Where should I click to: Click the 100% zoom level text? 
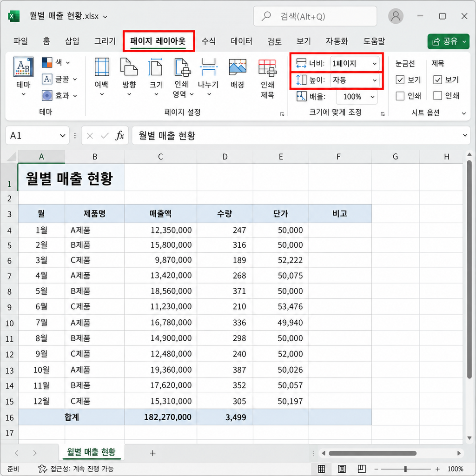pyautogui.click(x=455, y=469)
